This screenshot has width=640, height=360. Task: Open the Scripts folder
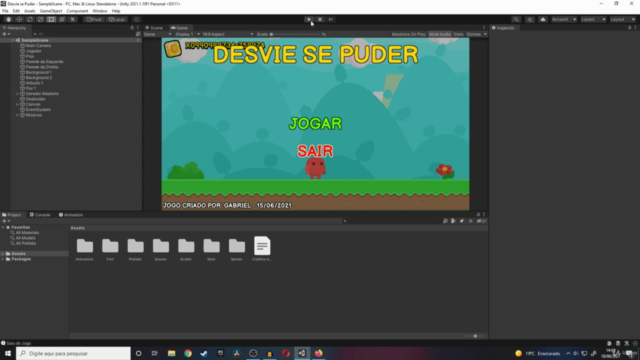pyautogui.click(x=186, y=249)
